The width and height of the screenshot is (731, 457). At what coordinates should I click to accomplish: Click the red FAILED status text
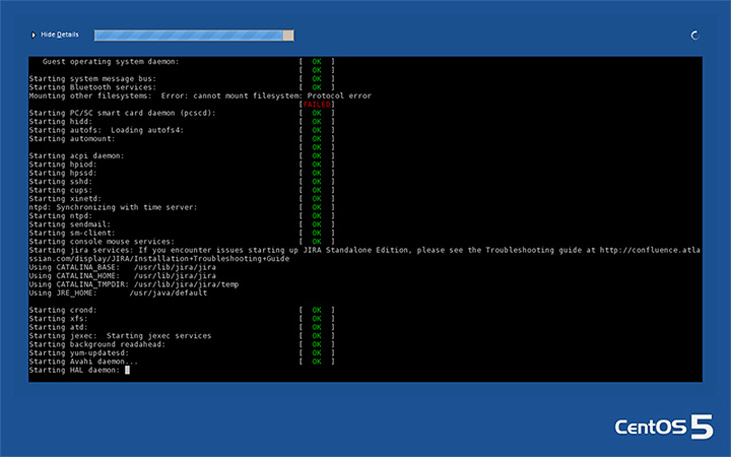317,104
